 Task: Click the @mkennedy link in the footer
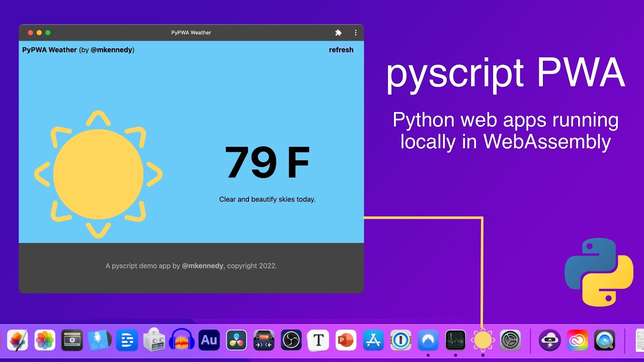(203, 265)
